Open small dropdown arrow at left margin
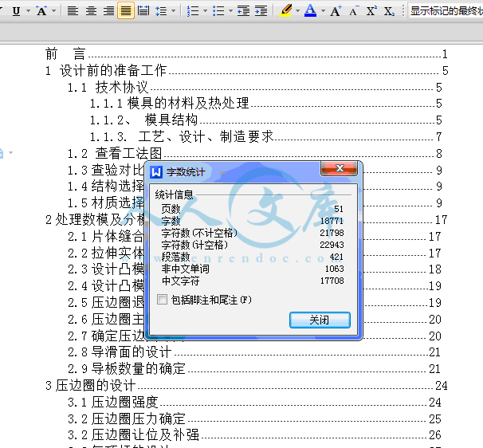Image resolution: width=483 pixels, height=448 pixels. (11, 152)
